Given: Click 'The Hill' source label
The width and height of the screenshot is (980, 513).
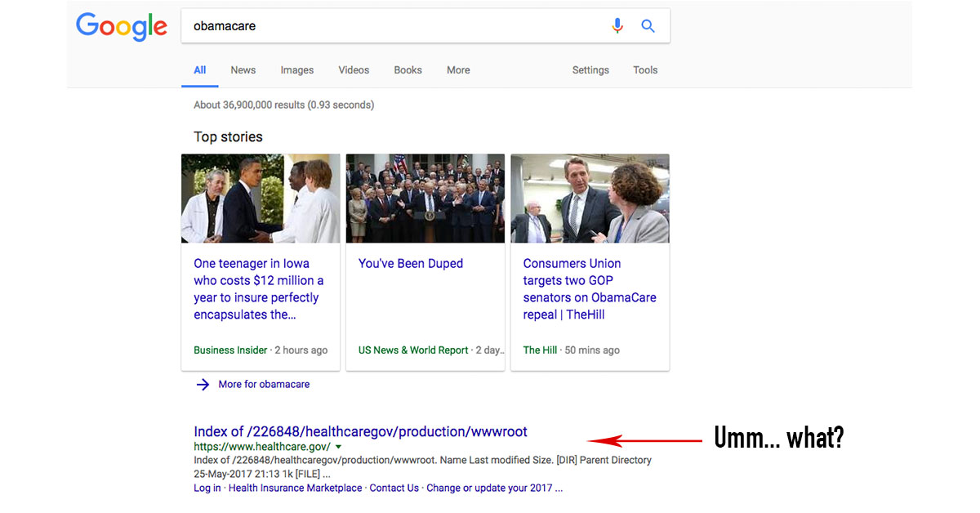Looking at the screenshot, I should [540, 350].
